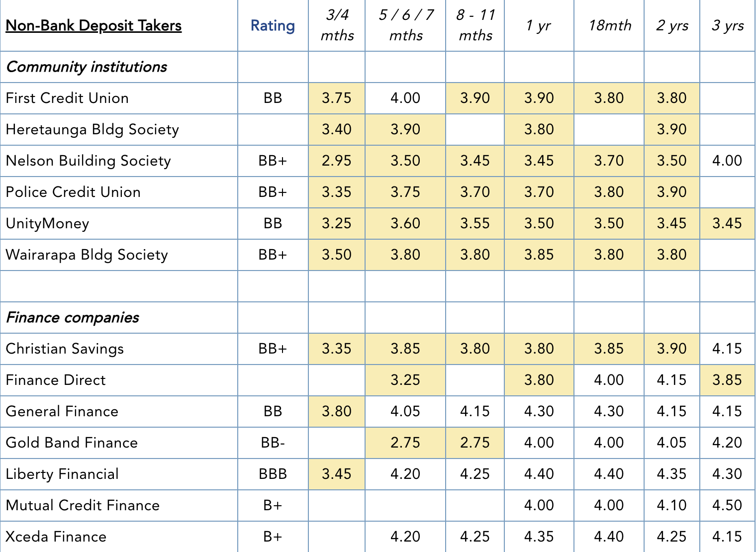Select General Finance's 4.05 rate cell

coord(405,411)
